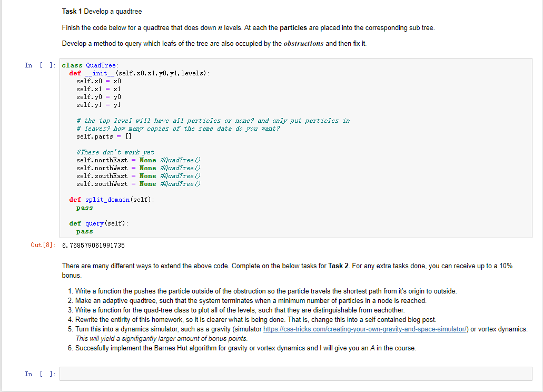This screenshot has height=392, width=543.
Task: Select the output value 6.768579061991735
Action: (x=94, y=245)
